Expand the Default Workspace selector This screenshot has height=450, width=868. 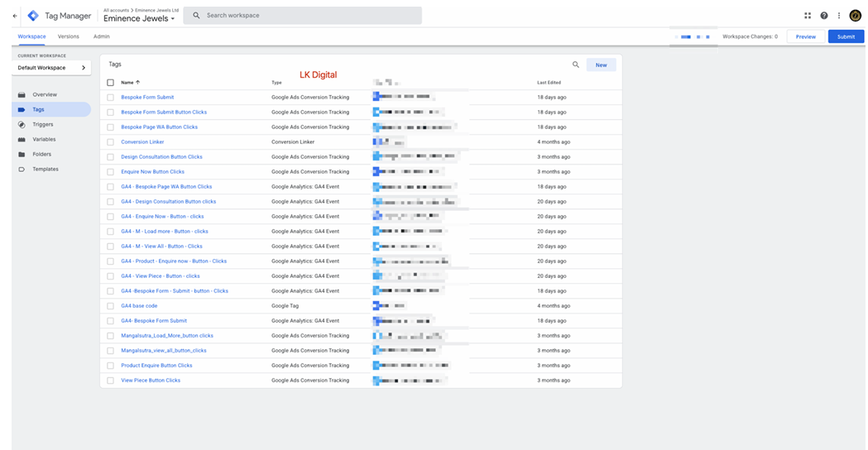click(x=51, y=68)
